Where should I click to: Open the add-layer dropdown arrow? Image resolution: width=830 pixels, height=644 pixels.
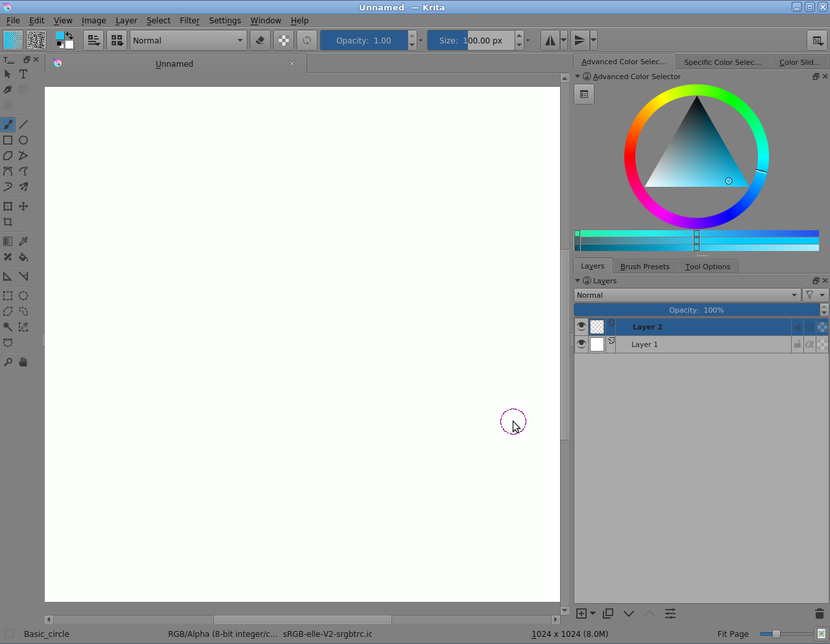click(x=592, y=613)
